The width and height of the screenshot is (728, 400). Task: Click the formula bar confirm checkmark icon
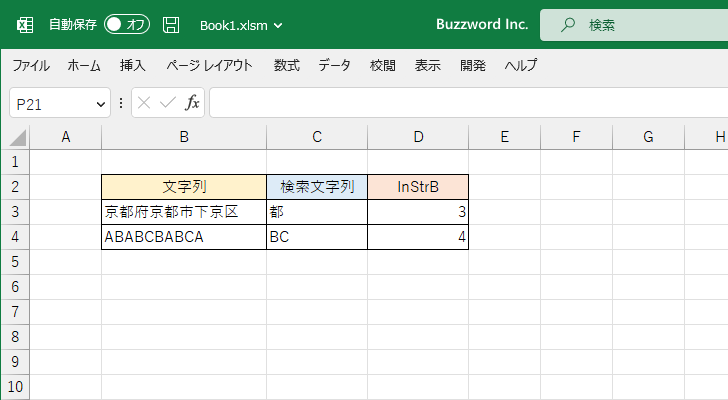[x=168, y=103]
